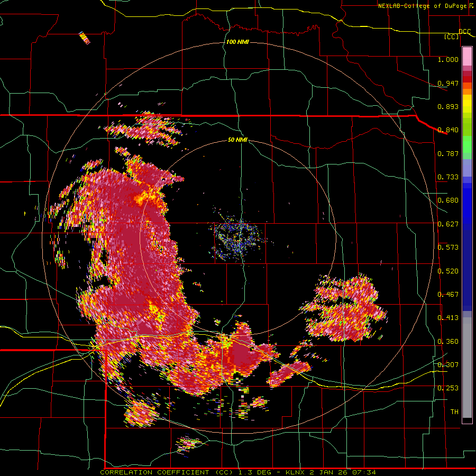Select the 0.520 scale label
The height and width of the screenshot is (476, 476).
[x=448, y=271]
